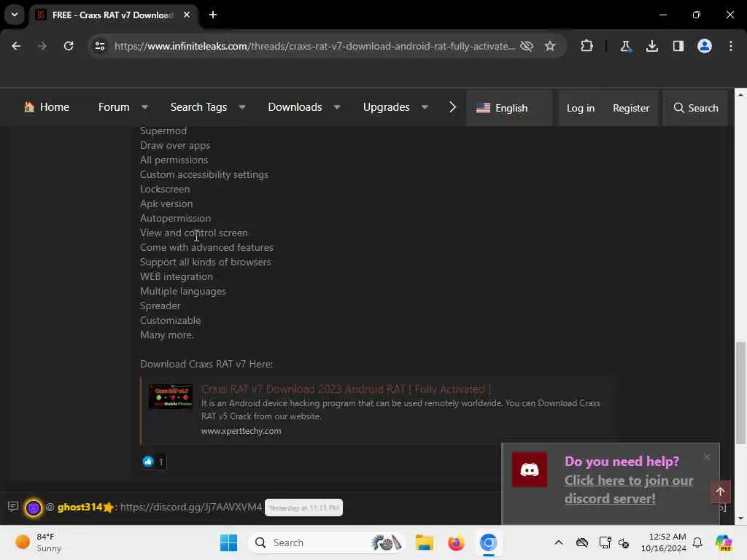
Task: Open File Explorer from the taskbar
Action: (x=424, y=542)
